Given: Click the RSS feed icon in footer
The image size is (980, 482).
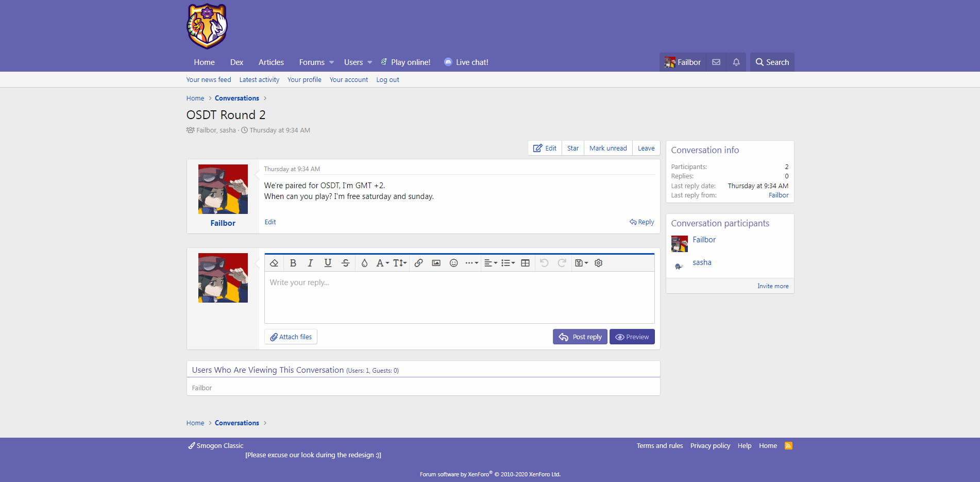Looking at the screenshot, I should pyautogui.click(x=788, y=446).
